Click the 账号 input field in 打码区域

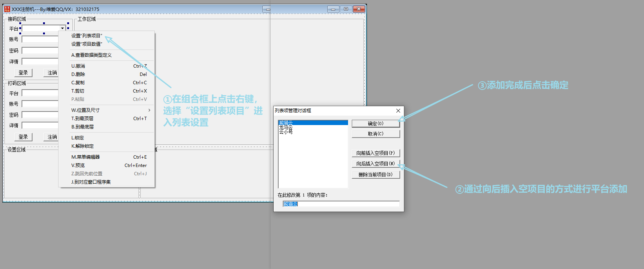point(40,104)
